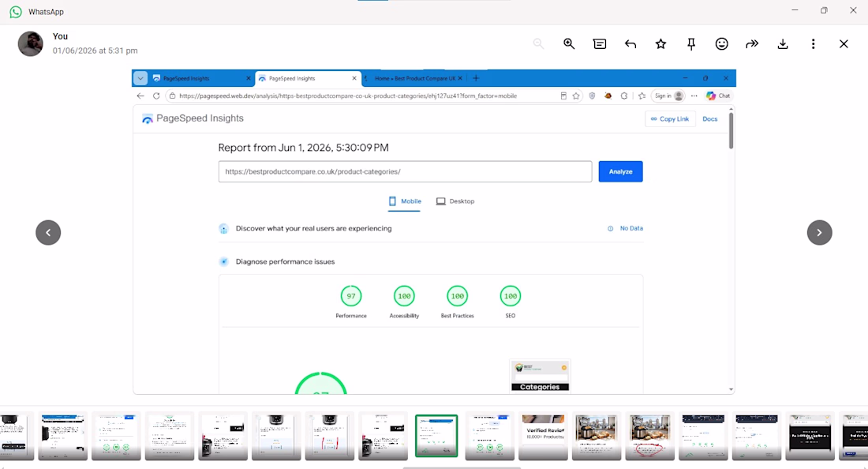This screenshot has height=469, width=868.
Task: React with the emoji smiley icon
Action: pos(721,43)
